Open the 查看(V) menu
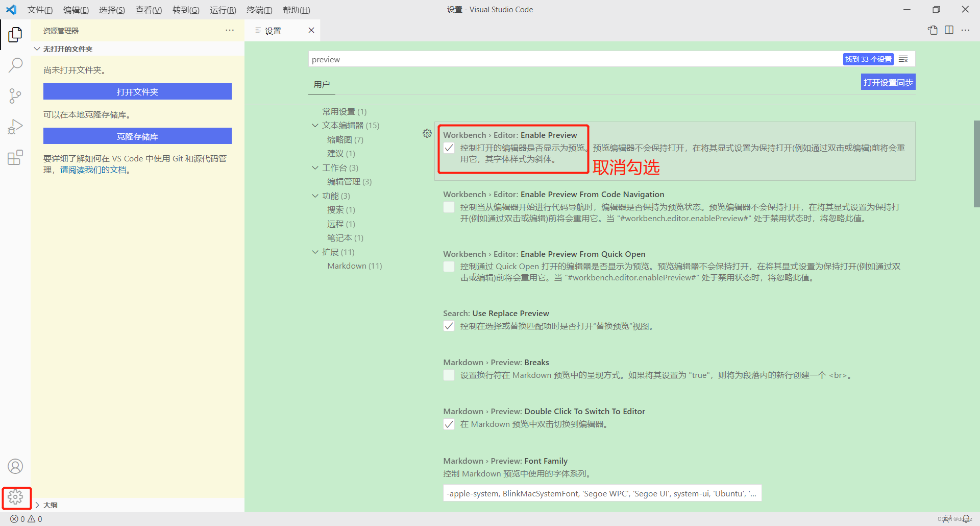Viewport: 980px width, 526px height. [149, 10]
